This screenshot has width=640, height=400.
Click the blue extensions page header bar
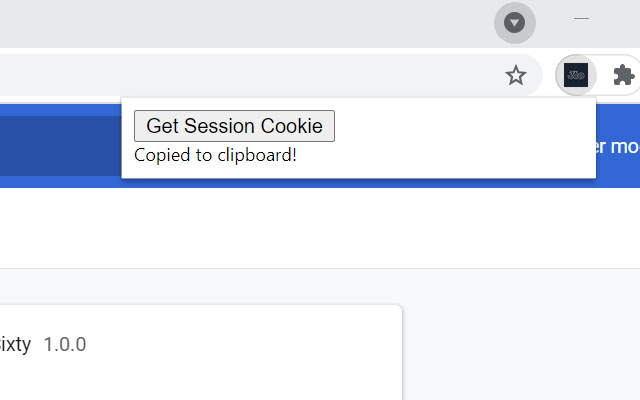coord(60,145)
